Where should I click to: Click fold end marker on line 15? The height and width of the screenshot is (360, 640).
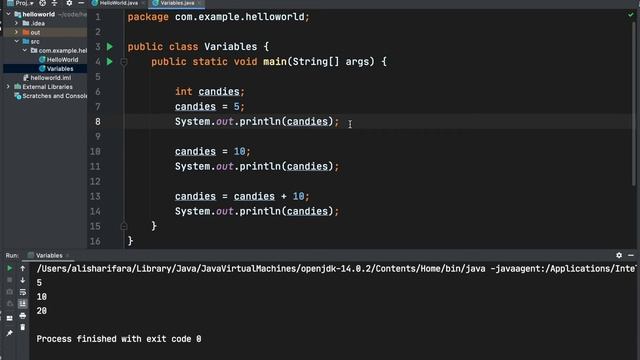tap(124, 226)
